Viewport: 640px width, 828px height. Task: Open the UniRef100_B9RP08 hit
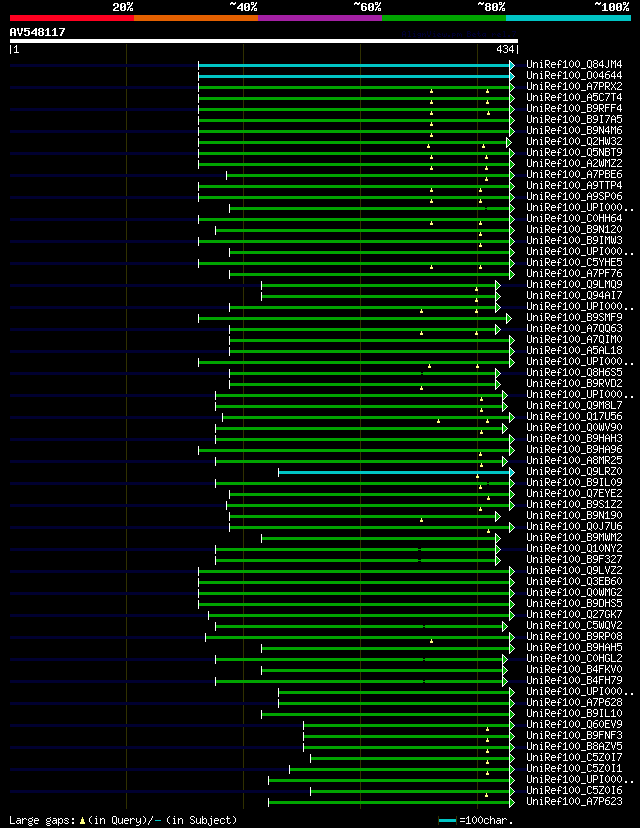[574, 637]
